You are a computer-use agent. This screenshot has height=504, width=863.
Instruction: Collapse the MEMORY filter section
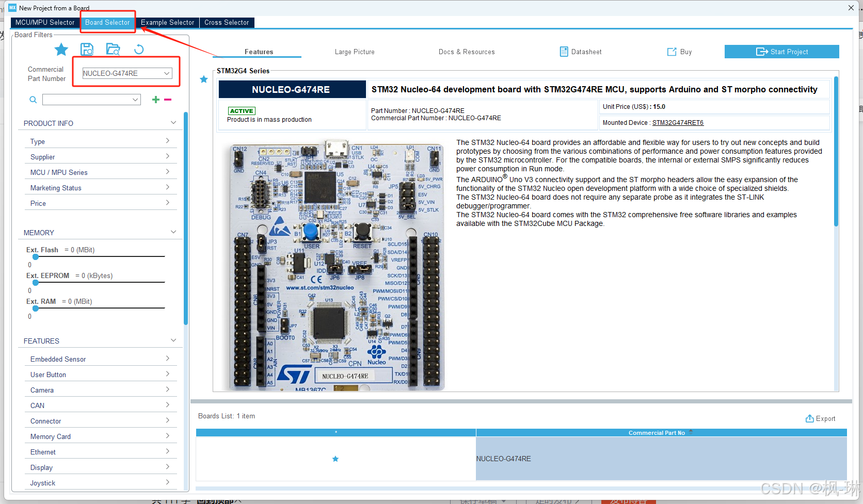(173, 232)
